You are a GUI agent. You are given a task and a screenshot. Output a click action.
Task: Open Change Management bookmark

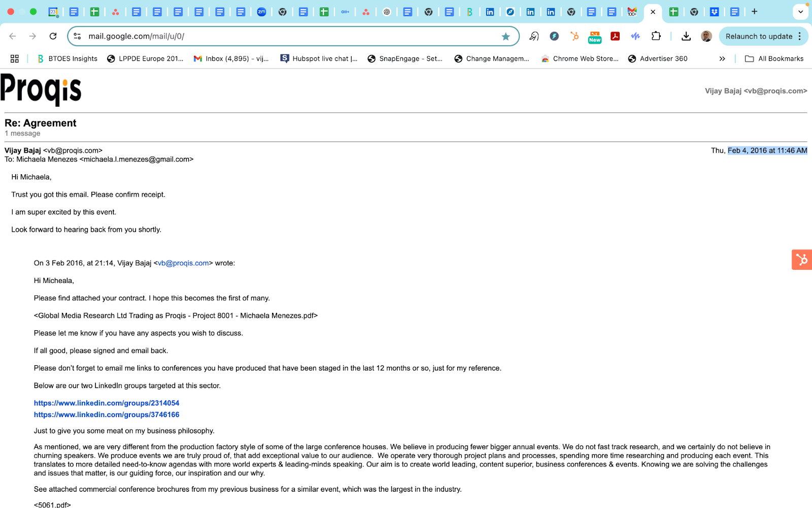492,58
